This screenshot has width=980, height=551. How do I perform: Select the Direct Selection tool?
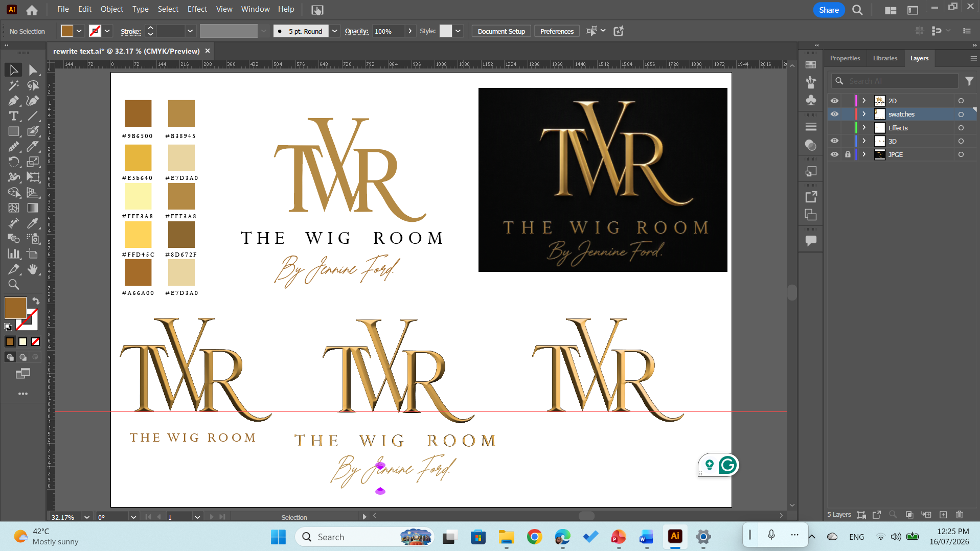(x=33, y=70)
